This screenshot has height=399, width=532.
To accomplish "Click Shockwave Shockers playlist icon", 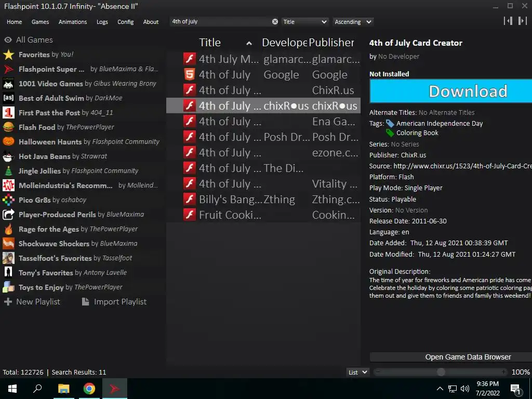I will pos(8,244).
